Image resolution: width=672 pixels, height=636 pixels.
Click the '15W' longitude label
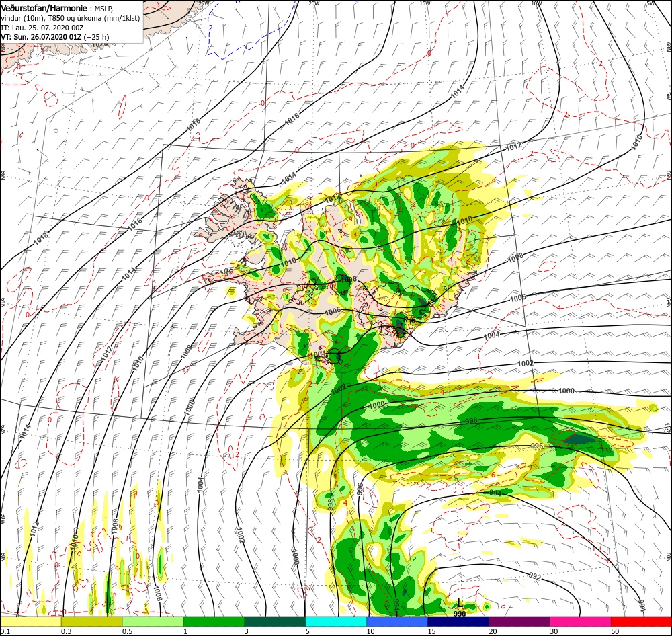[x=425, y=3]
